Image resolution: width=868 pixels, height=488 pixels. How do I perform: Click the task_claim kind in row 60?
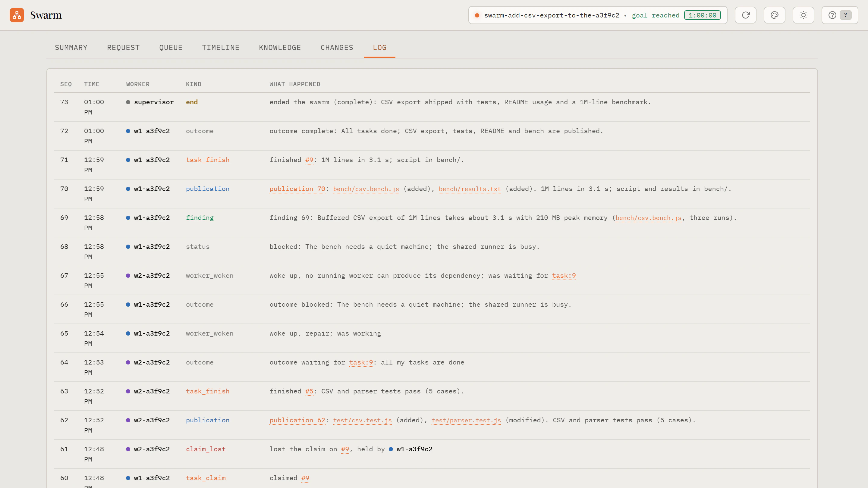click(x=206, y=478)
